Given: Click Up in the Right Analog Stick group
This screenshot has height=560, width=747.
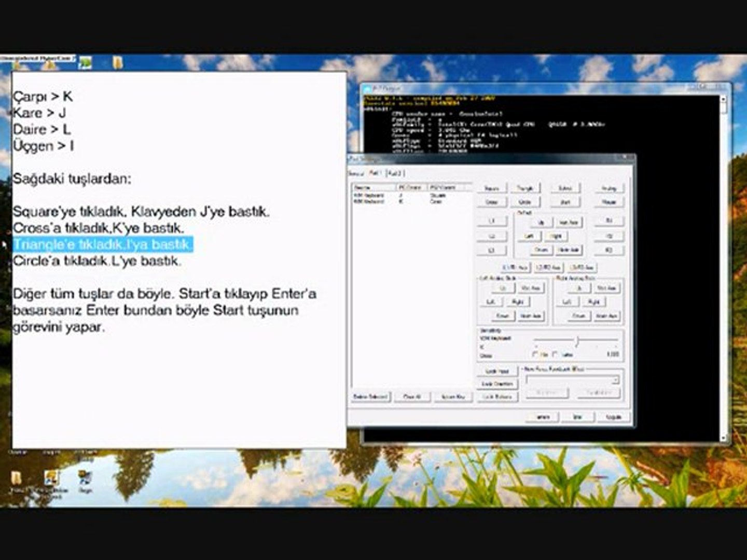Looking at the screenshot, I should [579, 288].
